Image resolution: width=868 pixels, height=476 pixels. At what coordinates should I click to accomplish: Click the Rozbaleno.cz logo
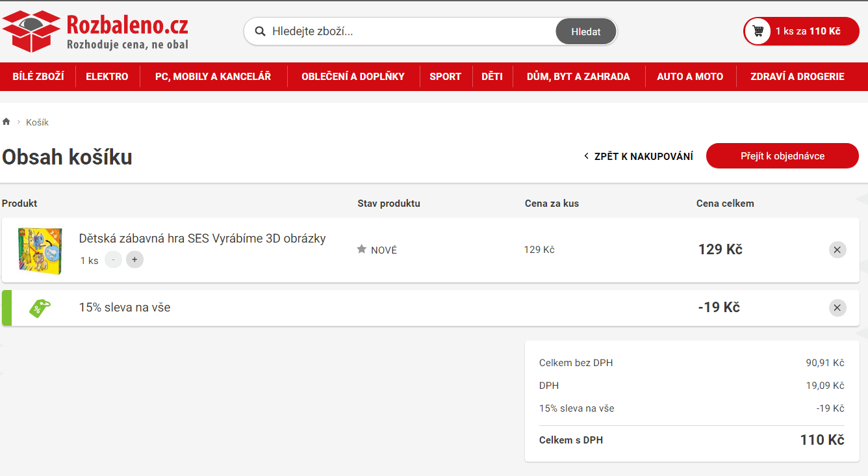pyautogui.click(x=96, y=31)
